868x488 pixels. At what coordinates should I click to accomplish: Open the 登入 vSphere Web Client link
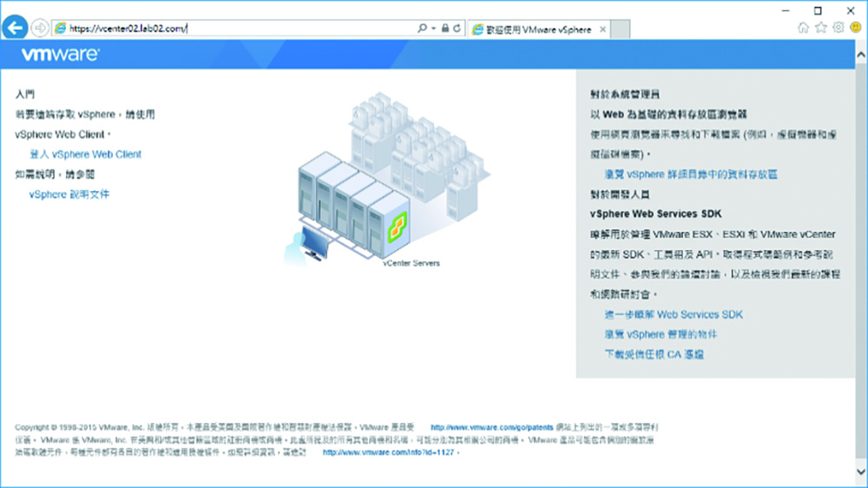pos(85,155)
